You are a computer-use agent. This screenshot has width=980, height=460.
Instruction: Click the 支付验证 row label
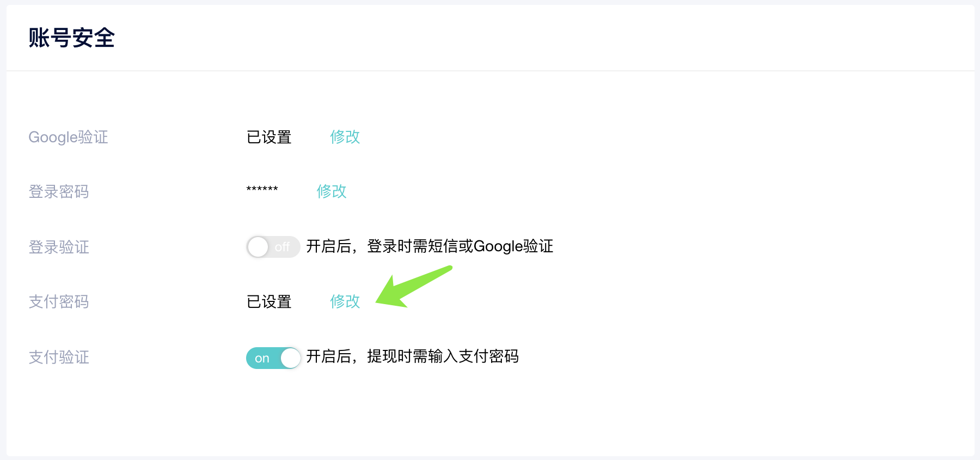[59, 358]
